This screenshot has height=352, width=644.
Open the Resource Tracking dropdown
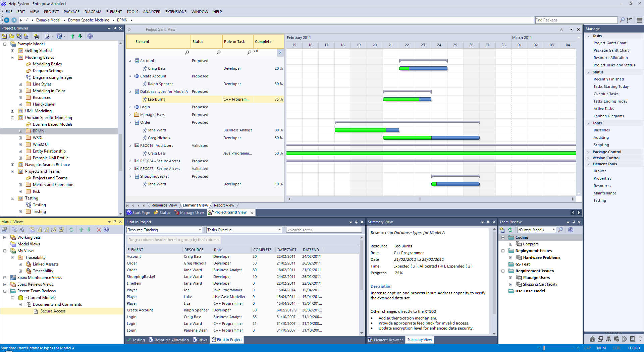[200, 230]
